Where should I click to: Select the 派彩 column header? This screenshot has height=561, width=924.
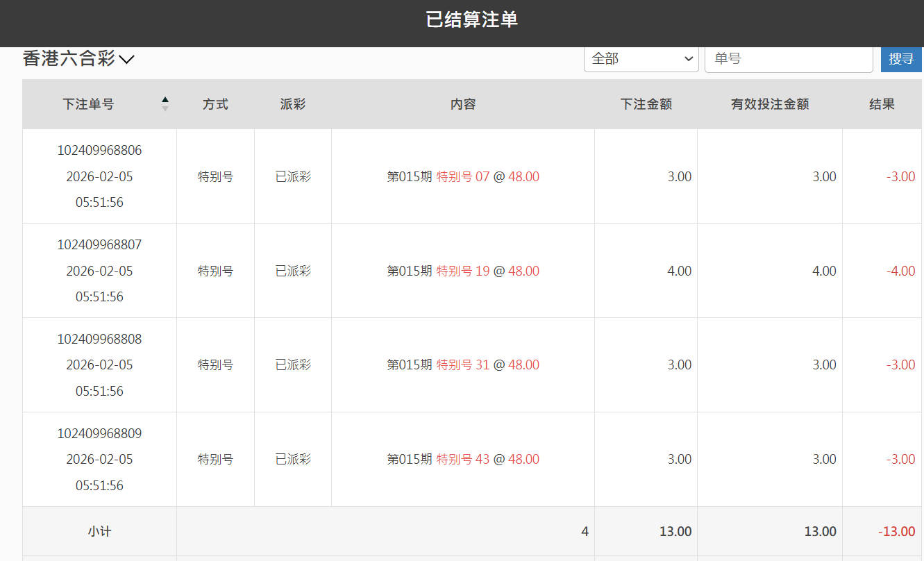[292, 104]
